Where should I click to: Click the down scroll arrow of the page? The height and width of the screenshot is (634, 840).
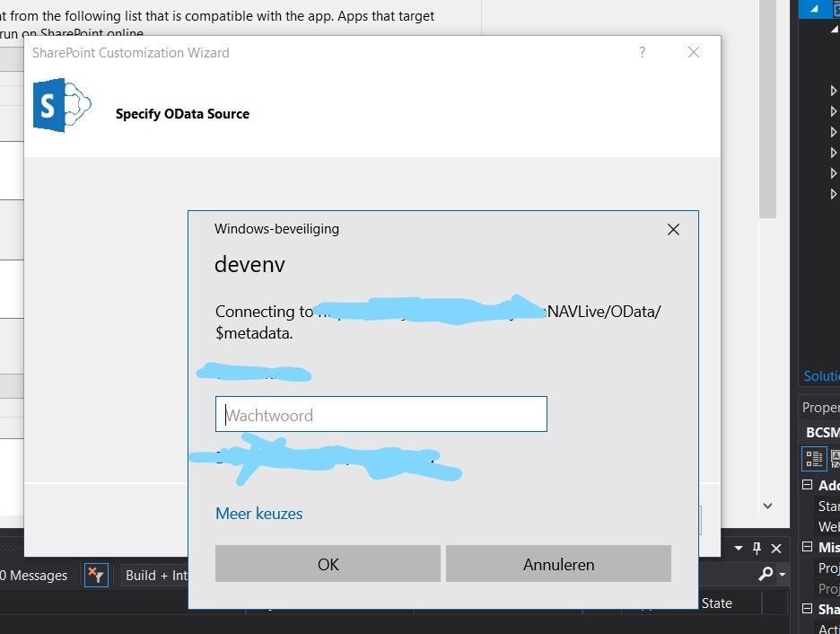click(767, 506)
